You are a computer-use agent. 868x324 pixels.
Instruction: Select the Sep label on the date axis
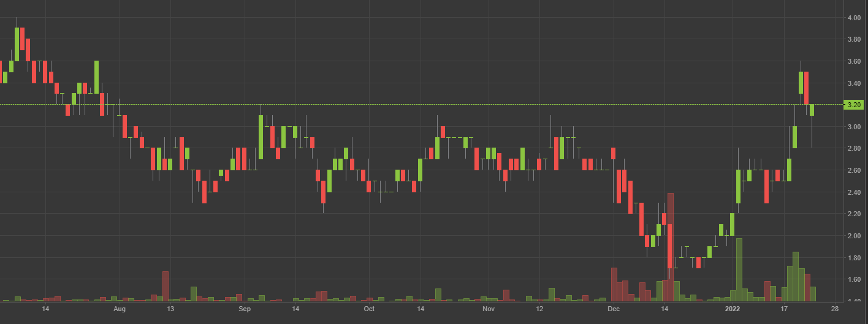(245, 309)
